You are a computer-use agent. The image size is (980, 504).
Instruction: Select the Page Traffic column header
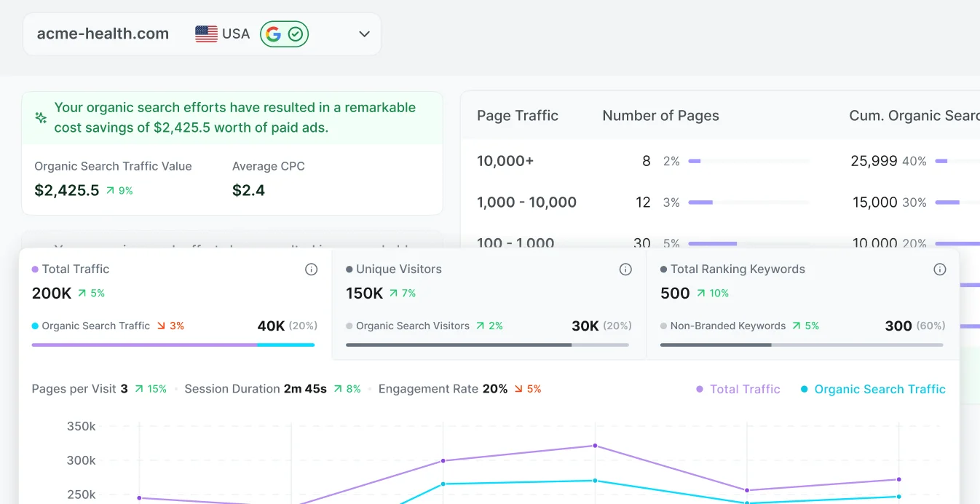click(517, 115)
